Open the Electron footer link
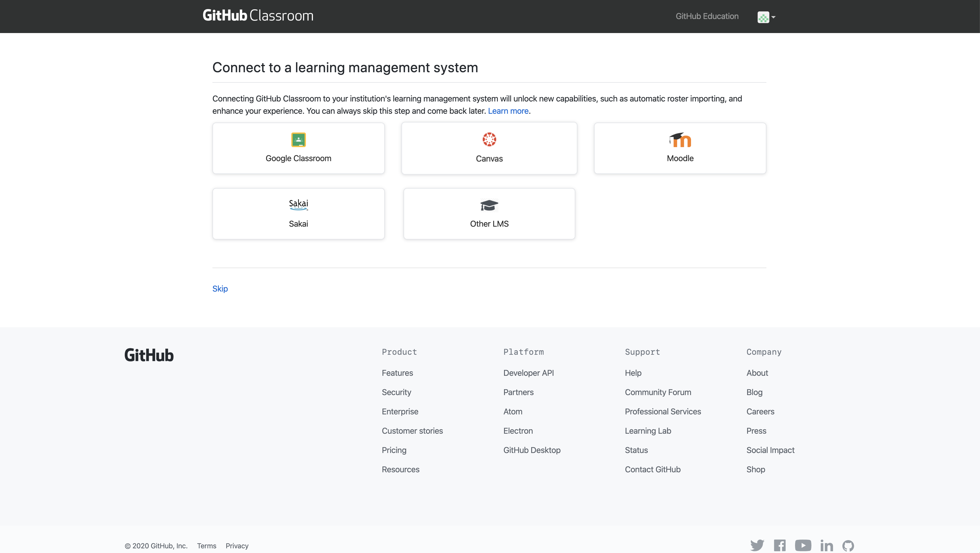The image size is (980, 553). tap(518, 431)
